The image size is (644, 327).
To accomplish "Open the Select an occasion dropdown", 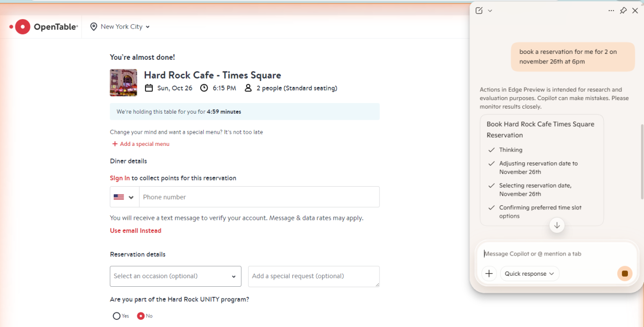I will click(x=175, y=276).
